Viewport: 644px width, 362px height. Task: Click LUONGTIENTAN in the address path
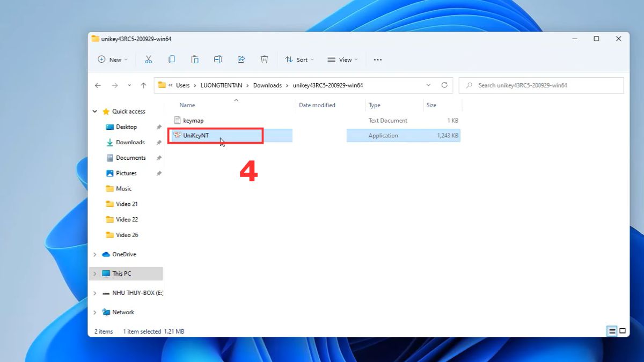[x=221, y=85]
